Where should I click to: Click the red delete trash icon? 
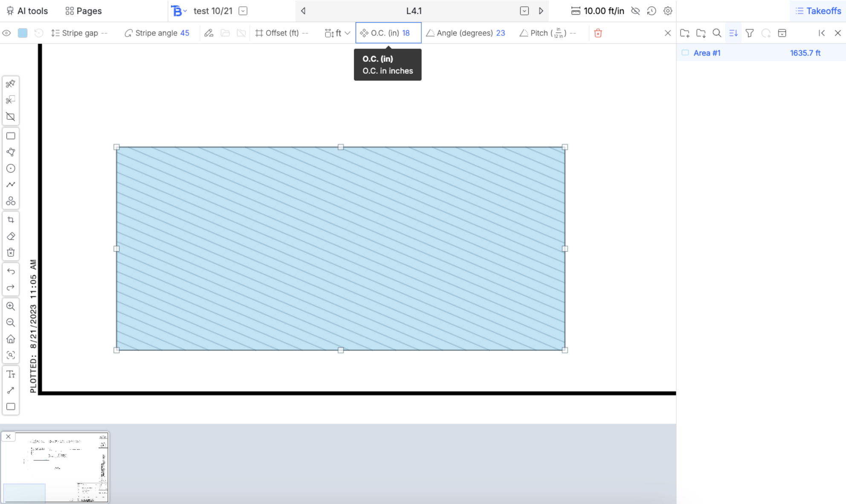coord(598,33)
